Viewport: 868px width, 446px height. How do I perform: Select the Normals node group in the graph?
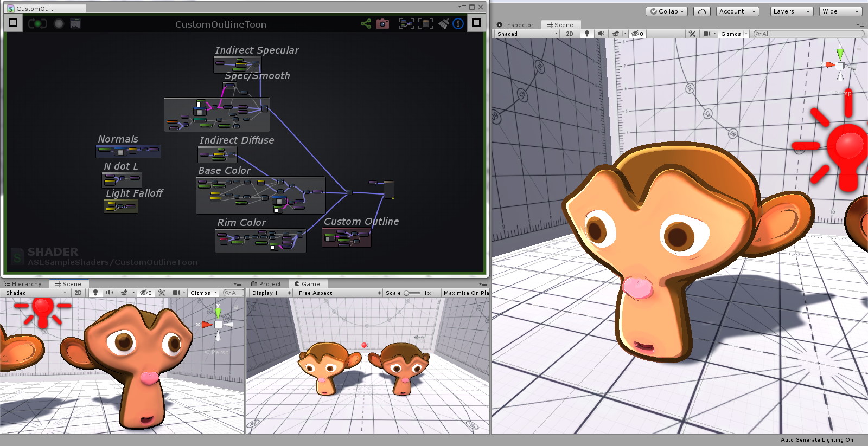pyautogui.click(x=128, y=151)
